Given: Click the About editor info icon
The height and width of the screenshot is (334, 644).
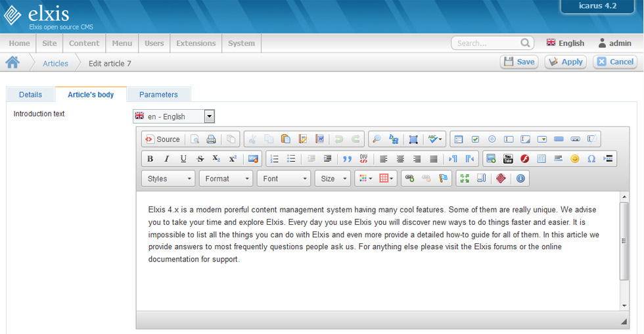Looking at the screenshot, I should click(x=520, y=178).
